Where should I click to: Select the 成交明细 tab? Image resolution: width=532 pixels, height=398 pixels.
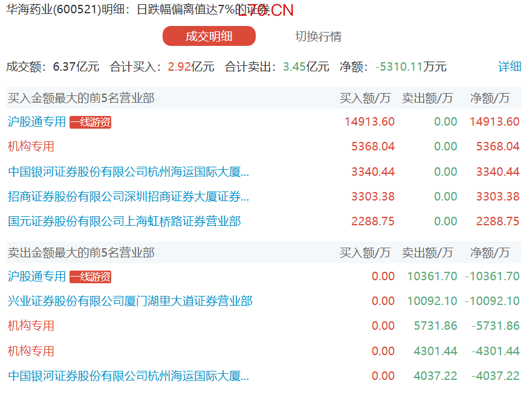tap(209, 36)
